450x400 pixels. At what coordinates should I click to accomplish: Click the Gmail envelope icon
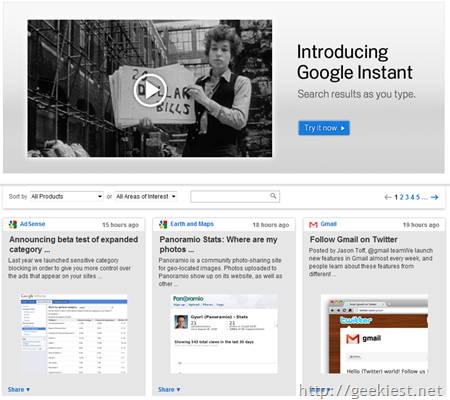tap(313, 225)
